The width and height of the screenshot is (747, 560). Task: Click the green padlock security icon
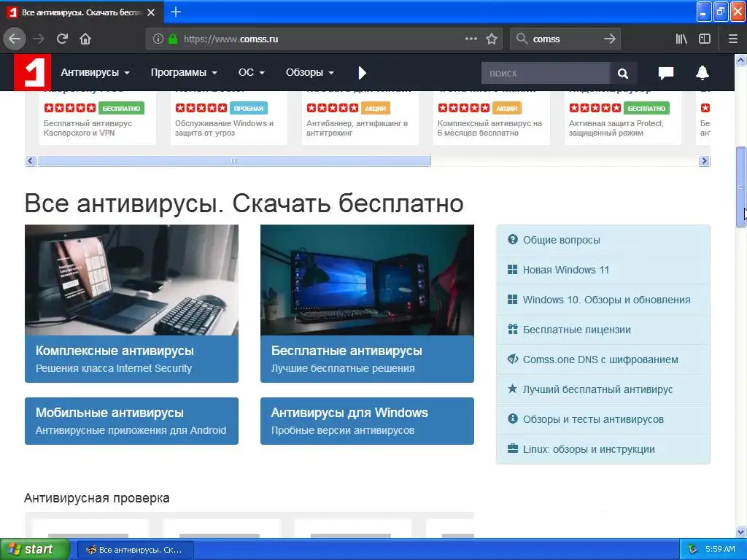tap(172, 39)
